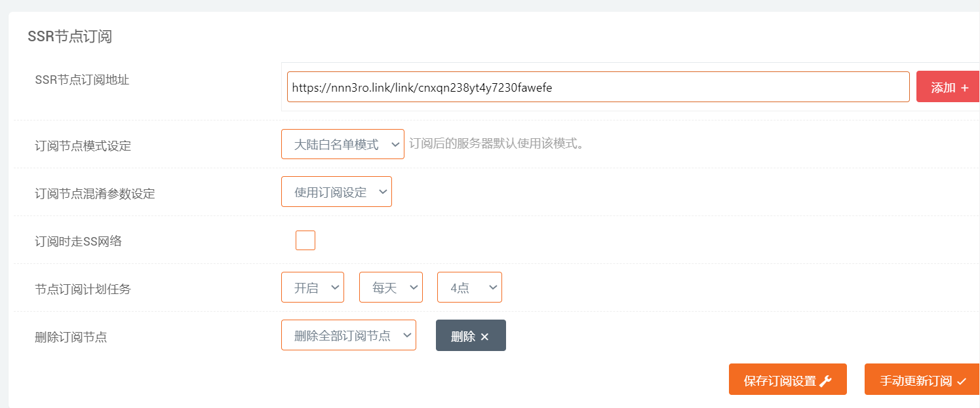Viewport: 980px width, 408px height.
Task: Click the 订阅时走SS网络 label text
Action: (78, 241)
